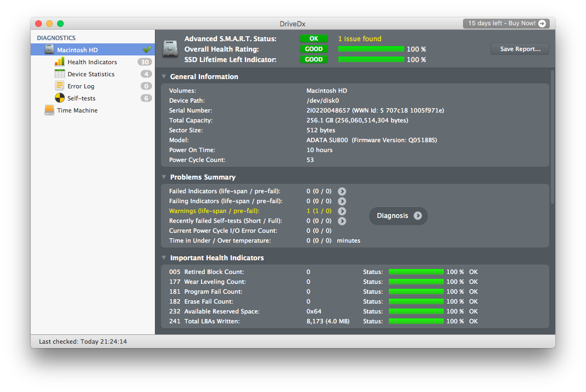
Task: Click the Health Indicators count badge 30
Action: 144,62
